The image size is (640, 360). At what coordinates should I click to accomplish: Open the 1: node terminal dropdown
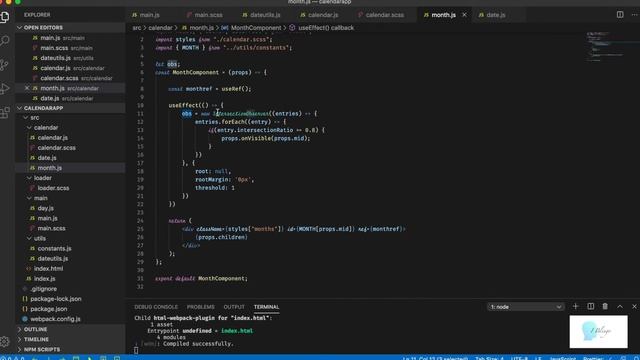tap(526, 307)
